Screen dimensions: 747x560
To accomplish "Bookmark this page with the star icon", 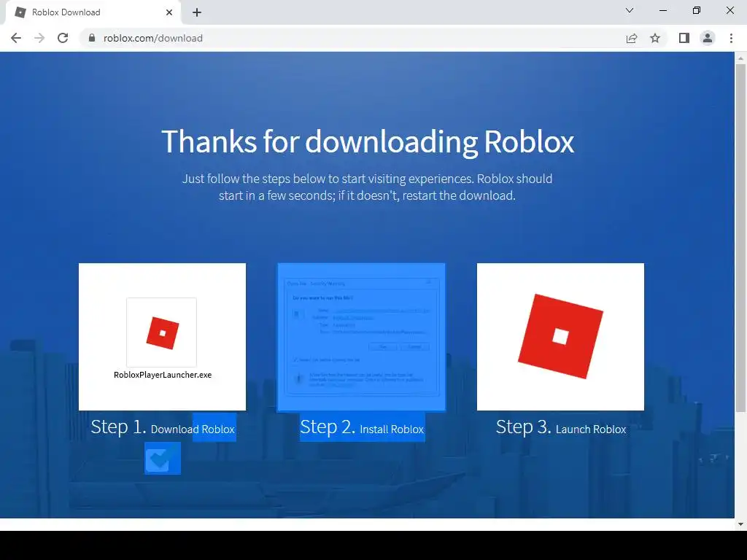I will (x=655, y=38).
